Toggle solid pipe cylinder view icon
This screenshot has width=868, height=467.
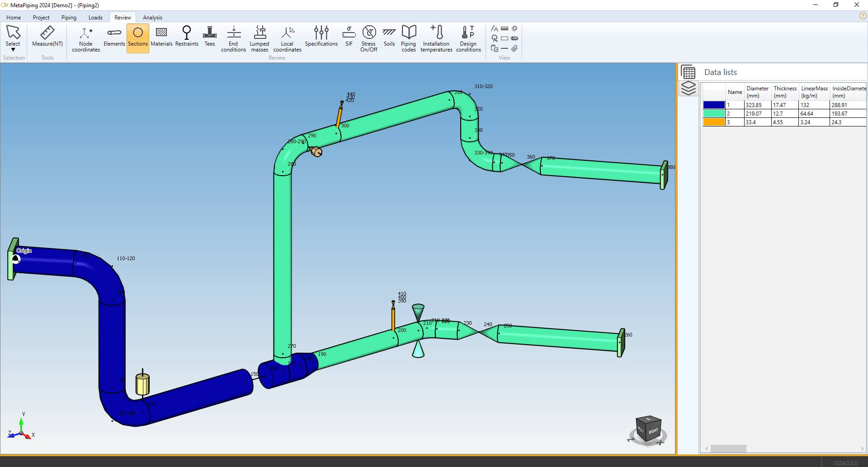click(x=514, y=38)
